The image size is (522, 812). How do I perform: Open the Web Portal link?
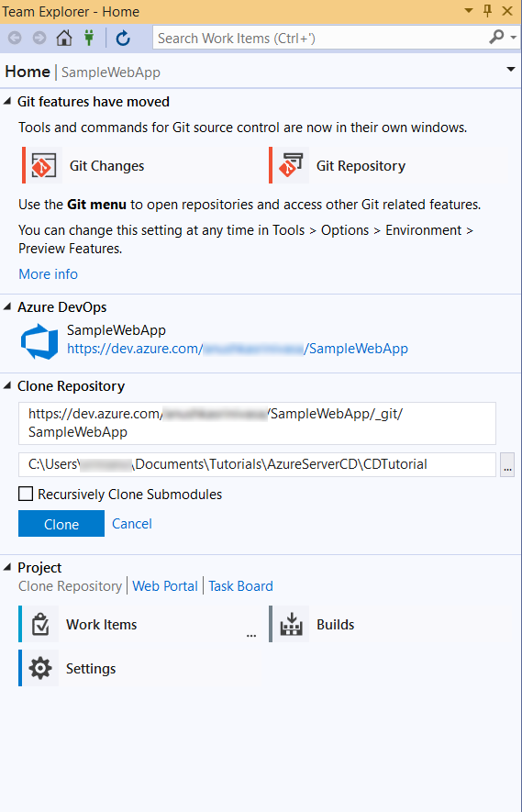pos(165,585)
